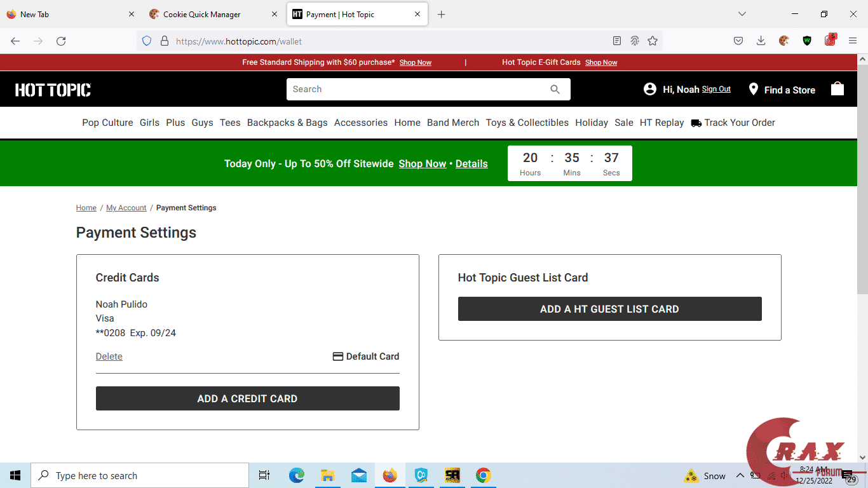Click the Windows taskbar search box

click(140, 475)
